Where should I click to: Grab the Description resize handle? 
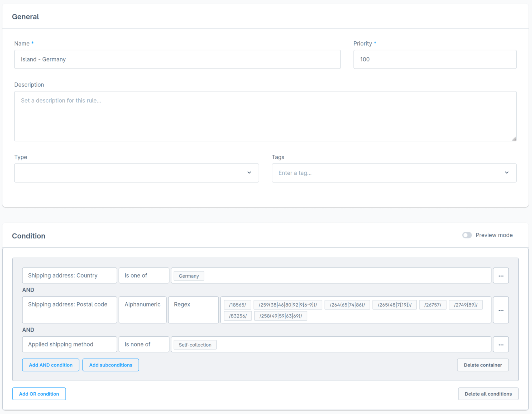514,139
